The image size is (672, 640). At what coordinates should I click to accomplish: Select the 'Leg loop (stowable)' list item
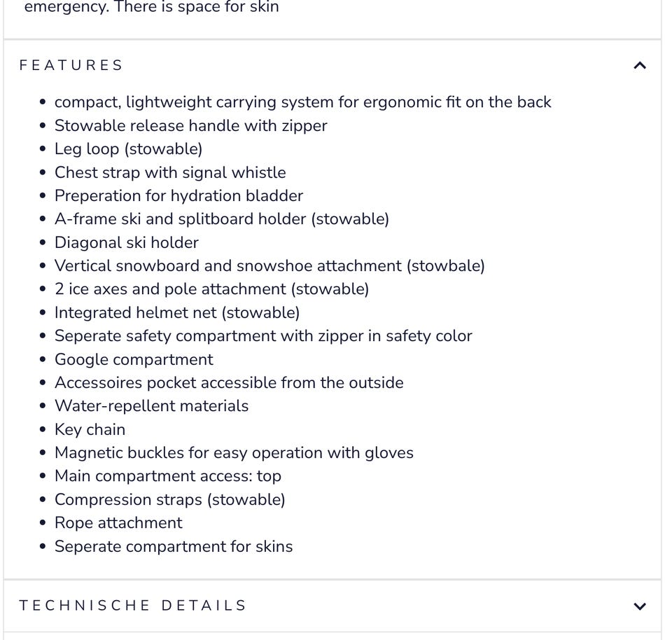(x=128, y=149)
